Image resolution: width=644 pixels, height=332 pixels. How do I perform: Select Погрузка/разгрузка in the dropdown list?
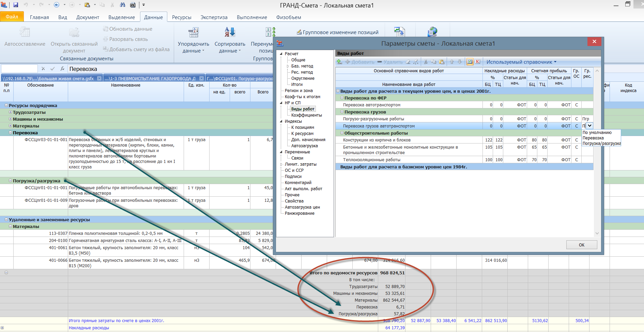point(601,144)
